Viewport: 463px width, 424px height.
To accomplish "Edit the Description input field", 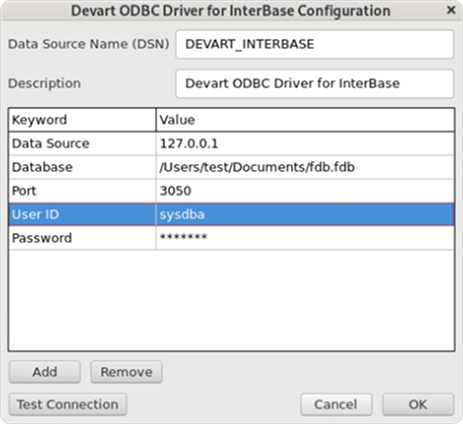I will coord(315,84).
